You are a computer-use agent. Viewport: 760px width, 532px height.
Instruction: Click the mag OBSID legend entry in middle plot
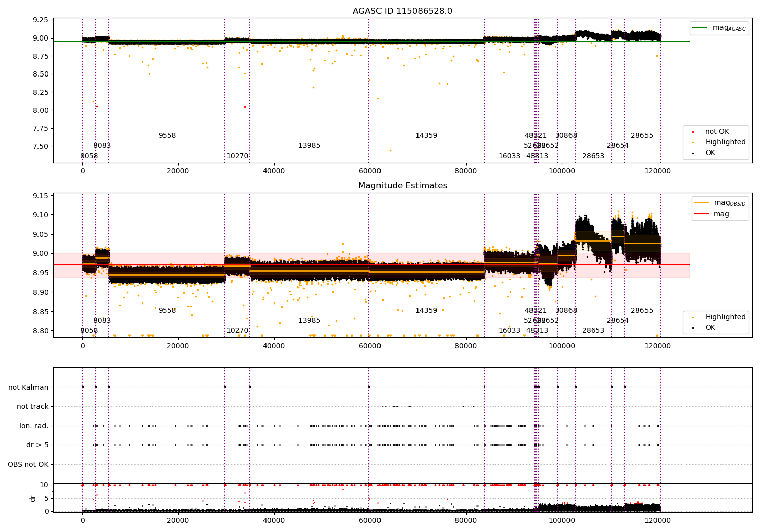point(719,203)
